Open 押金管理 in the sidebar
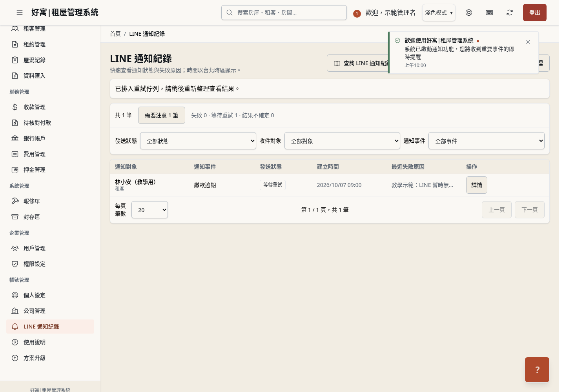Image resolution: width=565 pixels, height=392 pixels. pos(50,170)
